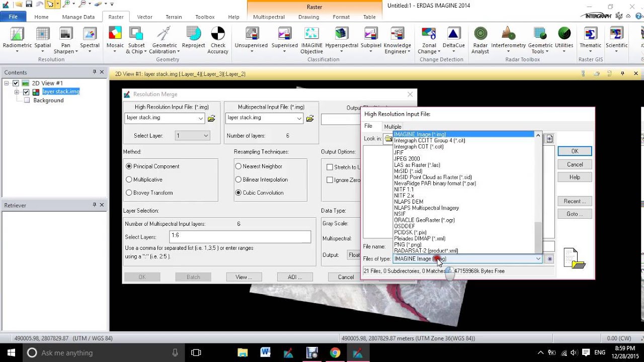Image resolution: width=644 pixels, height=362 pixels.
Task: Open the Subpixel classifier
Action: [x=371, y=39]
